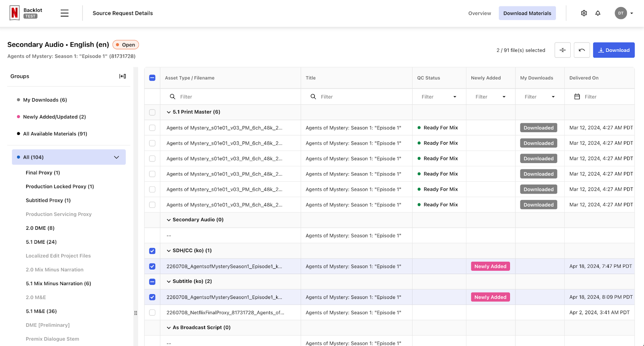Open 2.0 DME (8) category

[40, 228]
